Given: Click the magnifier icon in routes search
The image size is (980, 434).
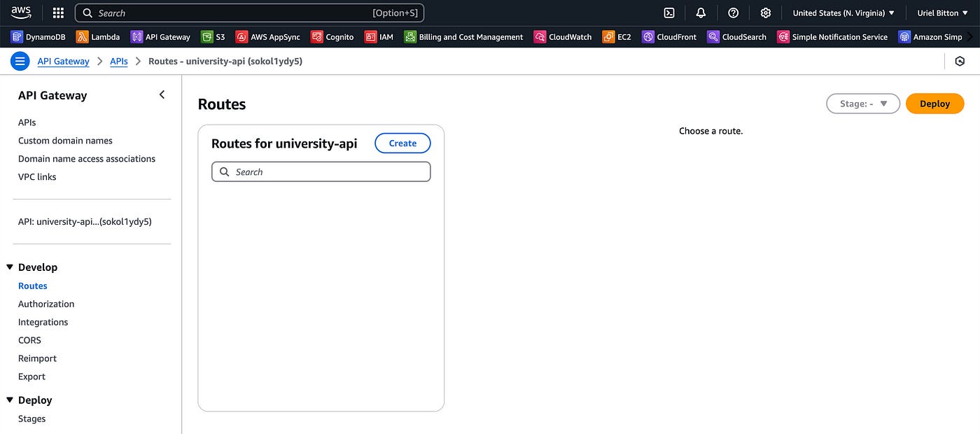Looking at the screenshot, I should click(x=224, y=171).
